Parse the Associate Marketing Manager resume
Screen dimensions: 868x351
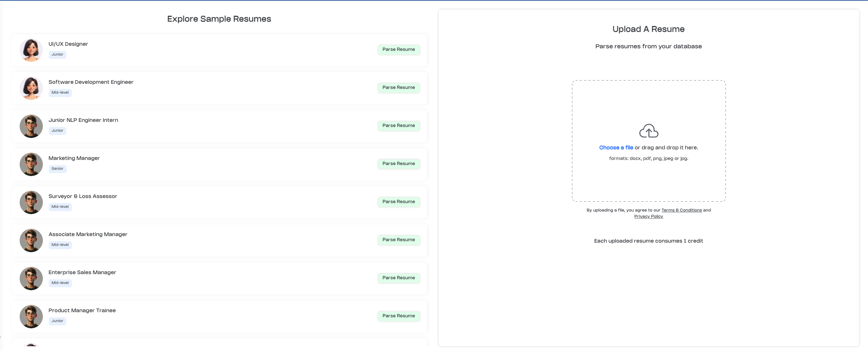(399, 240)
